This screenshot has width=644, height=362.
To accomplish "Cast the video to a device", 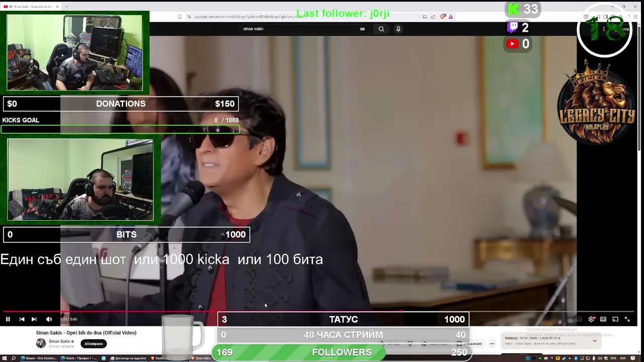I will coord(615,319).
